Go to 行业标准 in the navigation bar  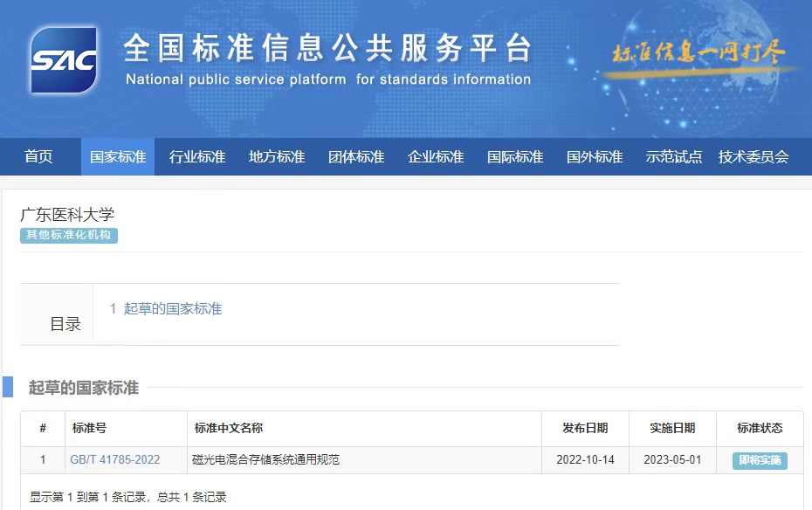197,156
